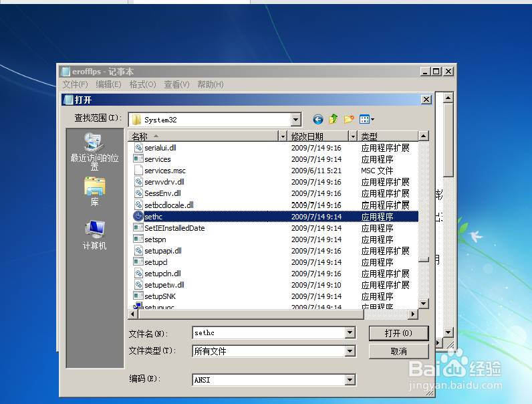Image resolution: width=532 pixels, height=404 pixels.
Task: Open the 格式(O) menu in Notepad
Action: coord(142,84)
